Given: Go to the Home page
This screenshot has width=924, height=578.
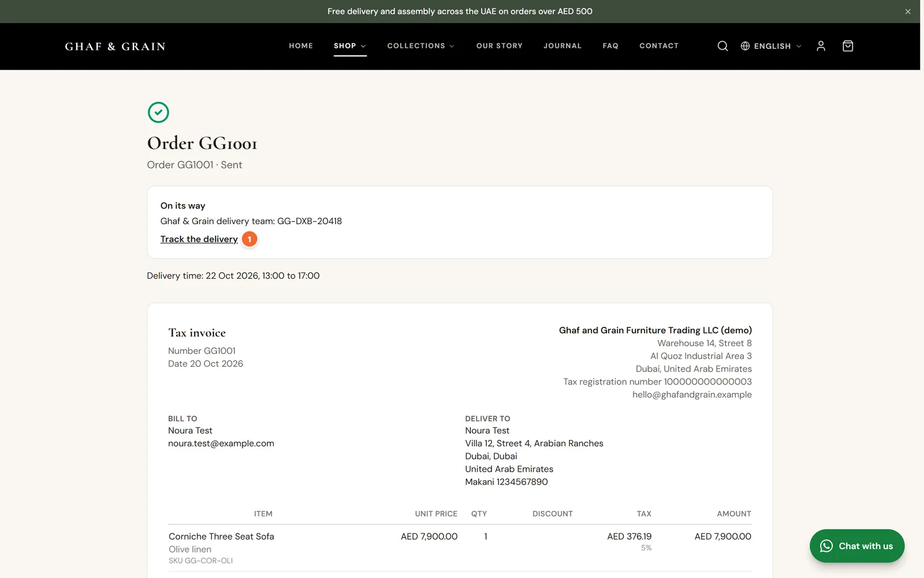Looking at the screenshot, I should 301,46.
